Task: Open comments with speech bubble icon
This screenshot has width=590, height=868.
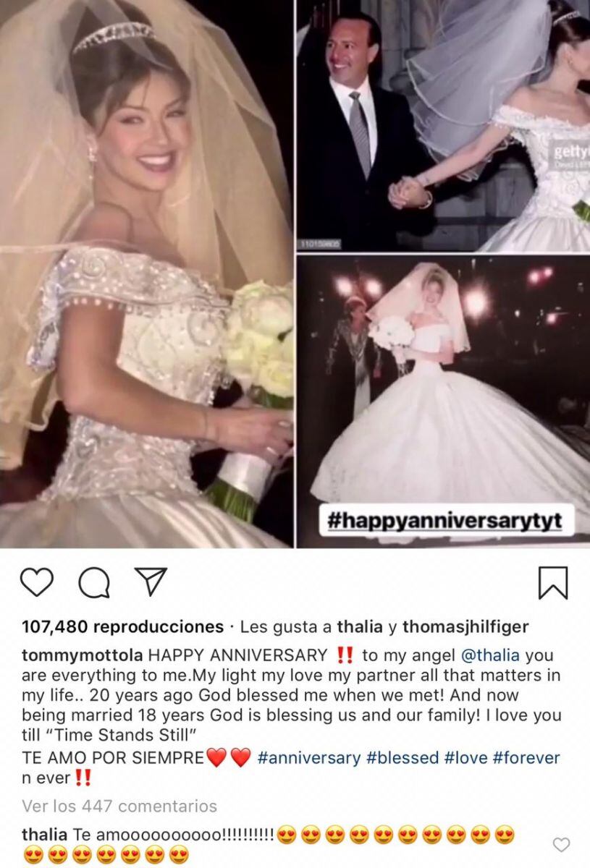Action: [x=94, y=583]
